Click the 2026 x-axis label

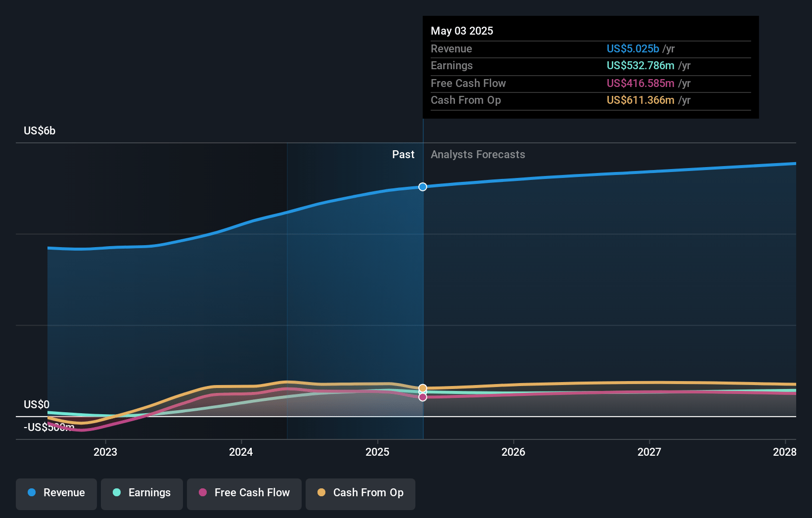[x=513, y=452]
